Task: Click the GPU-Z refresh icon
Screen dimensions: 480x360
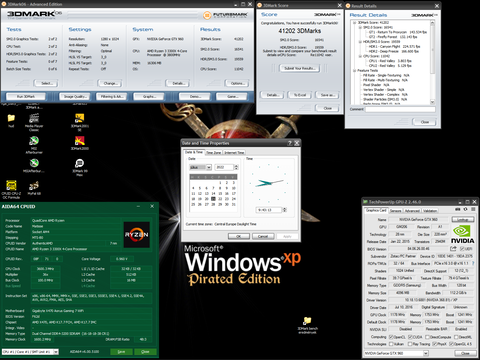Action: click(465, 209)
